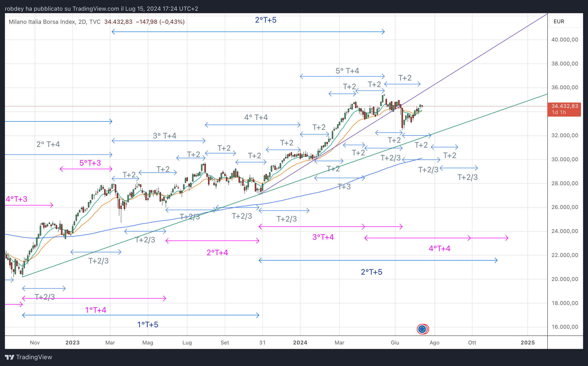Select the gray 4° T+4 label

pyautogui.click(x=256, y=117)
